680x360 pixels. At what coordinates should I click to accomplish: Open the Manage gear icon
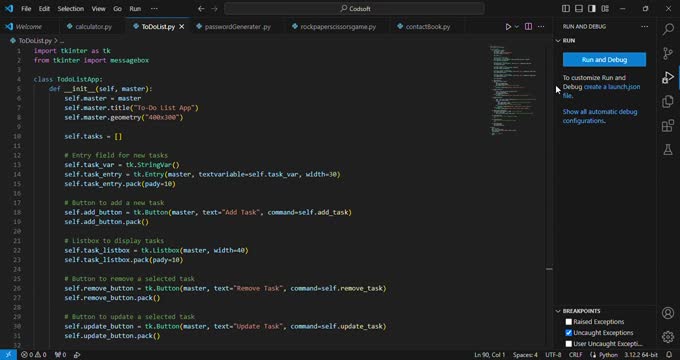(x=668, y=337)
